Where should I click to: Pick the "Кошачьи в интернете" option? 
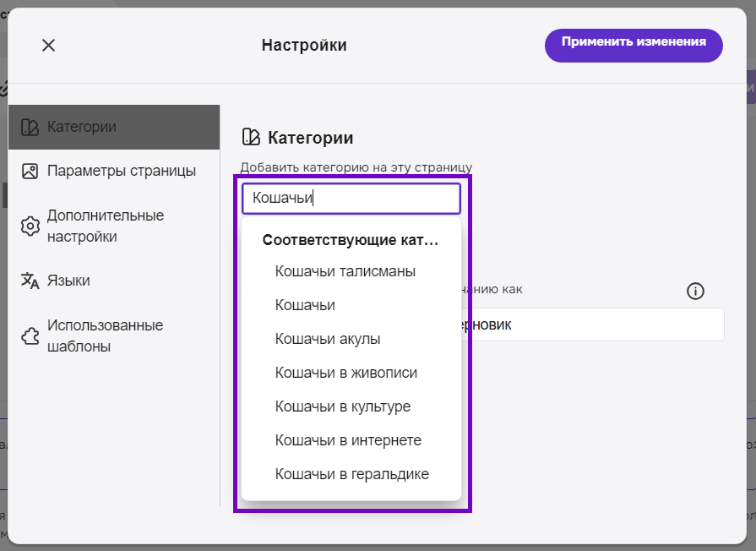pos(348,440)
